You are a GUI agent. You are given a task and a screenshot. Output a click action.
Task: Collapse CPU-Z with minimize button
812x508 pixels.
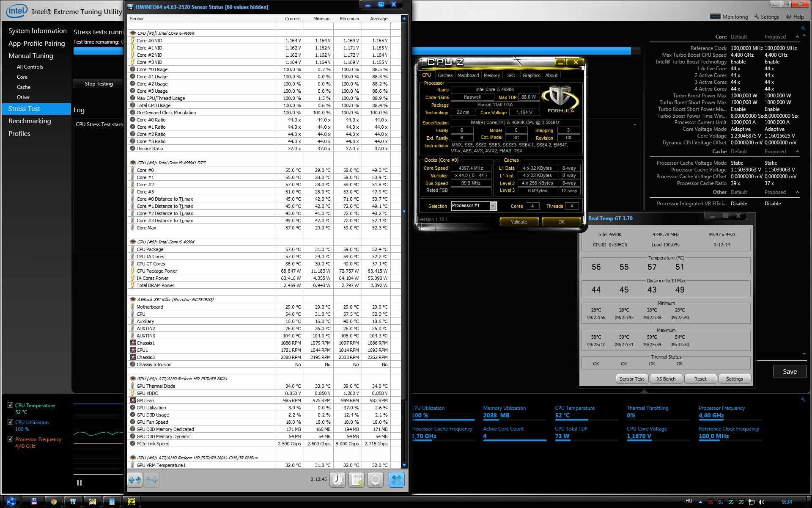[x=560, y=62]
